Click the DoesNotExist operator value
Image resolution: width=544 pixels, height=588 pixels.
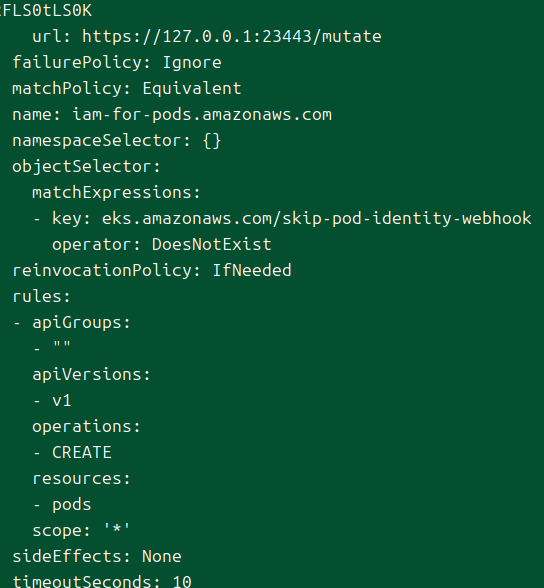pyautogui.click(x=211, y=244)
